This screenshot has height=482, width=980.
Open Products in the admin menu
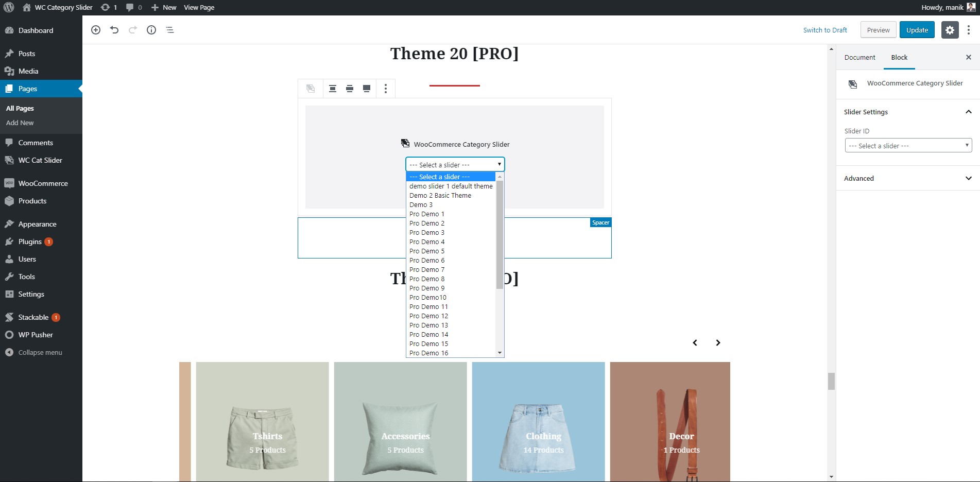click(41, 201)
